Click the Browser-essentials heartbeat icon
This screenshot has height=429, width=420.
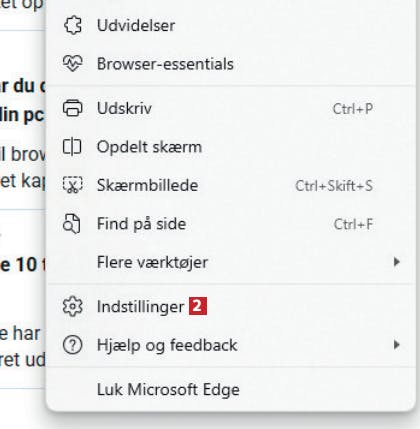[73, 63]
